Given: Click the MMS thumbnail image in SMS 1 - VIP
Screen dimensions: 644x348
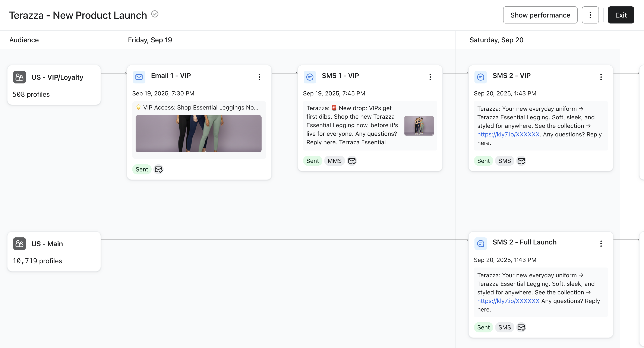Looking at the screenshot, I should pyautogui.click(x=419, y=126).
